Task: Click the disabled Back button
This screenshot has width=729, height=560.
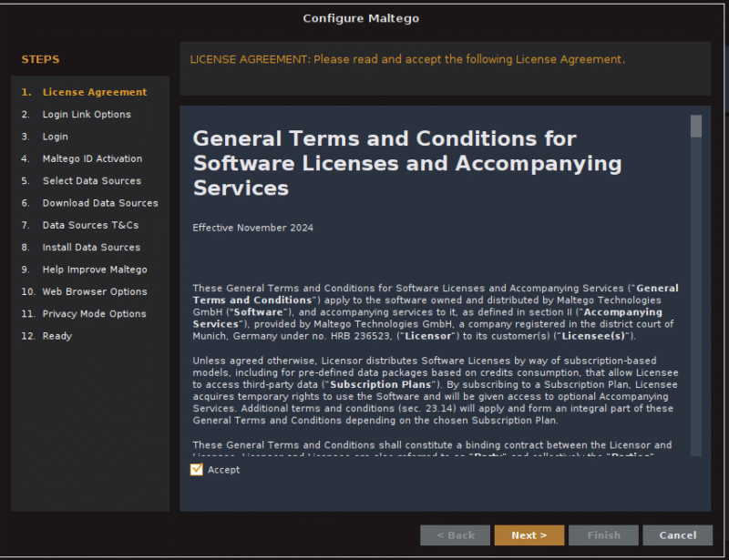Action: tap(455, 535)
